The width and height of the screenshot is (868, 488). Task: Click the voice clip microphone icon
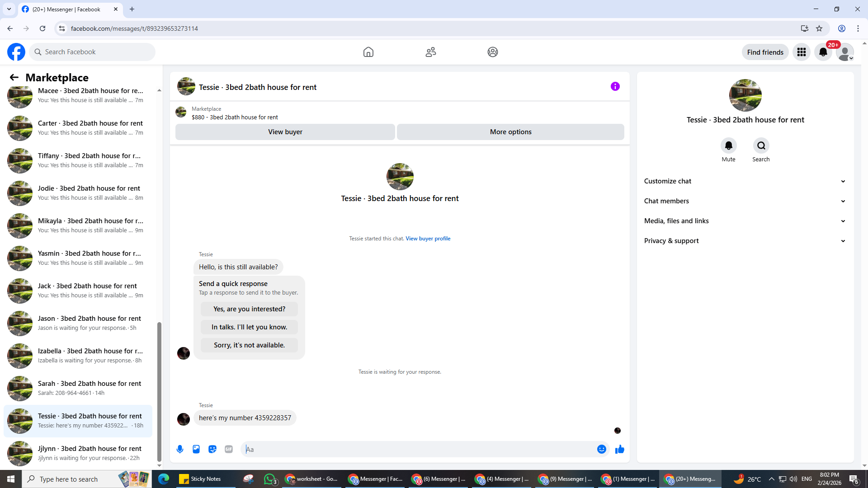click(180, 449)
